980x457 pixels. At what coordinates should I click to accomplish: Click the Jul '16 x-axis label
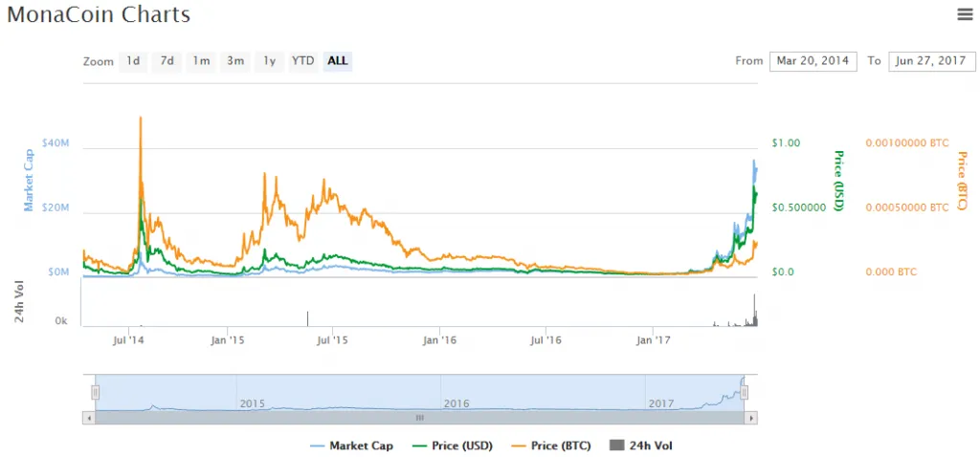546,341
